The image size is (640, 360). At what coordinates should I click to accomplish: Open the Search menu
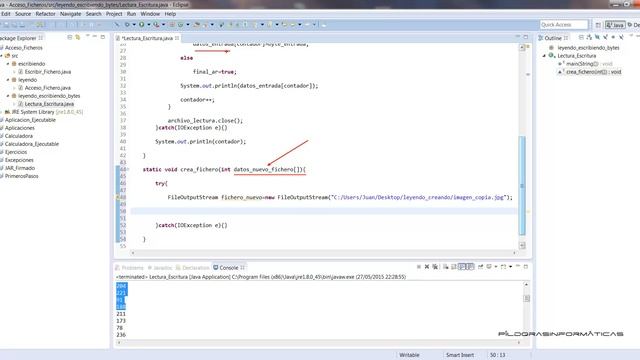(x=93, y=13)
